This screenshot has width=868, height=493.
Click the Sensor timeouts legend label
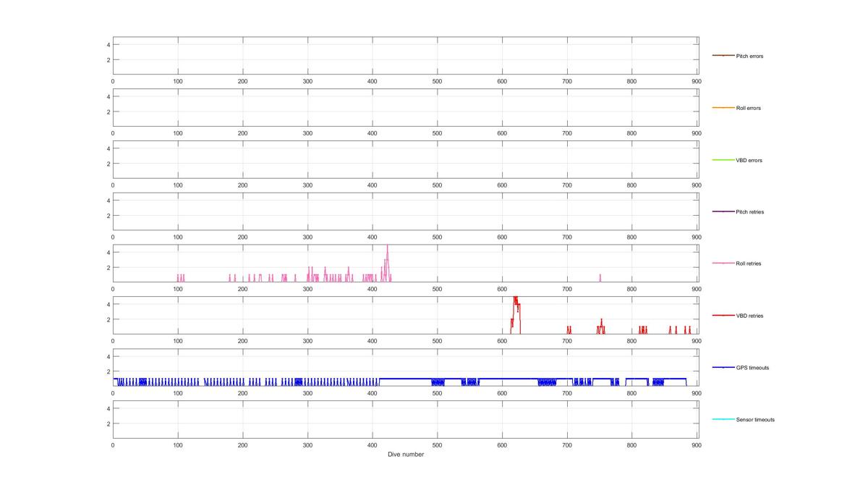(755, 420)
